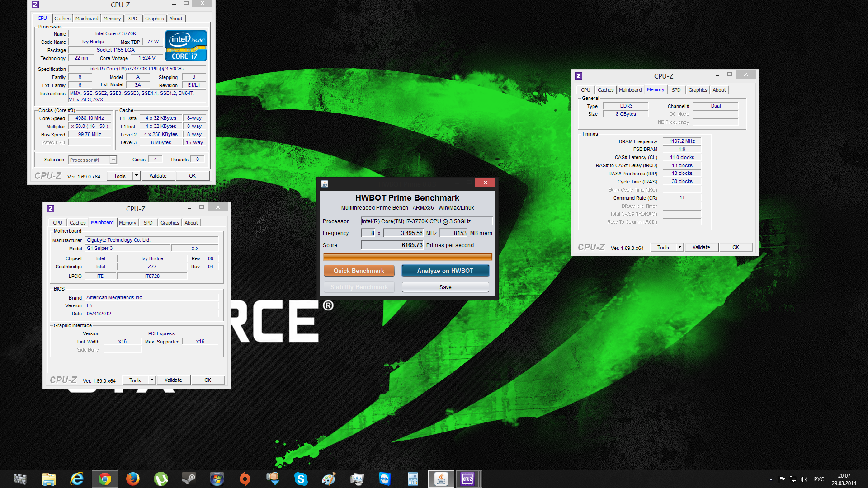Open the volume speaker icon in the system tray
868x488 pixels.
pos(804,479)
